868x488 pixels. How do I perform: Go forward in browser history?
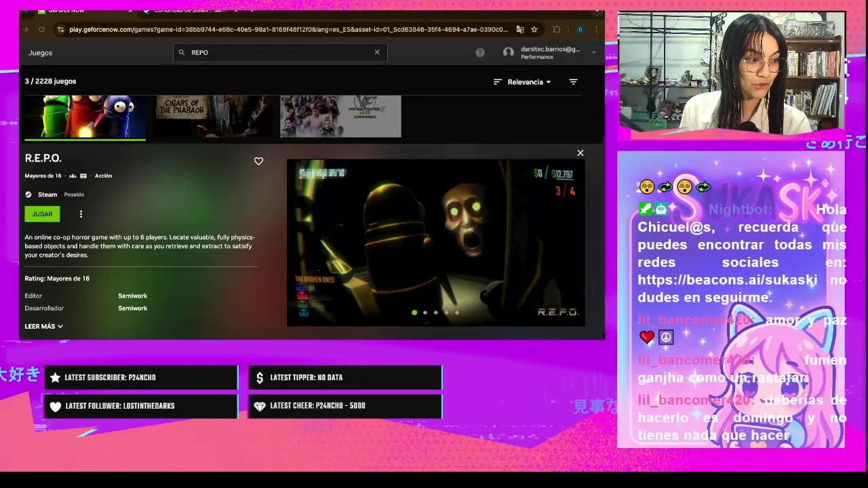[x=26, y=29]
